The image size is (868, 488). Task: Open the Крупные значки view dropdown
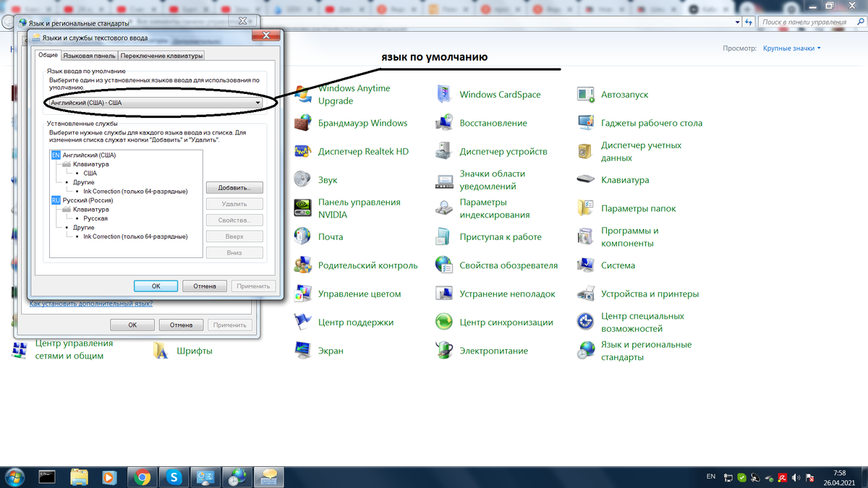(791, 48)
